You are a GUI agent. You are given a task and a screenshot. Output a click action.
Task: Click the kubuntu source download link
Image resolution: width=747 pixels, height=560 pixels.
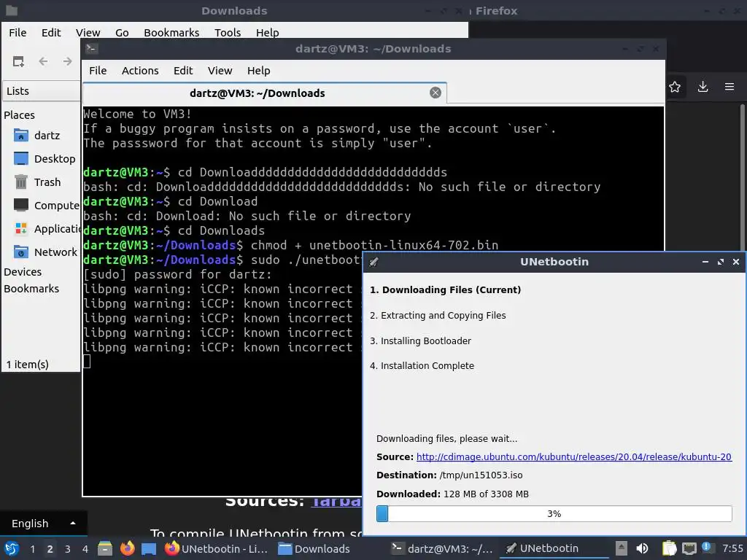coord(573,457)
